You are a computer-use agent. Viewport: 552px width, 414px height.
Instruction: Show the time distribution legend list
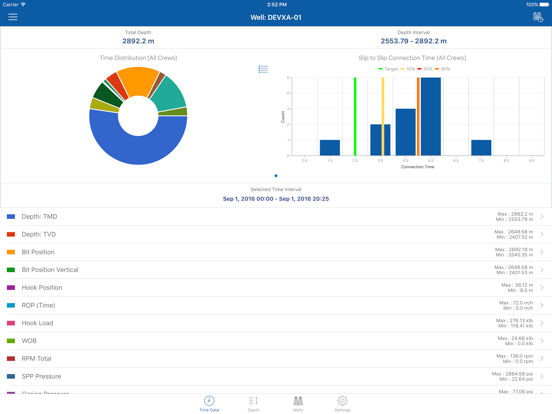pos(263,69)
